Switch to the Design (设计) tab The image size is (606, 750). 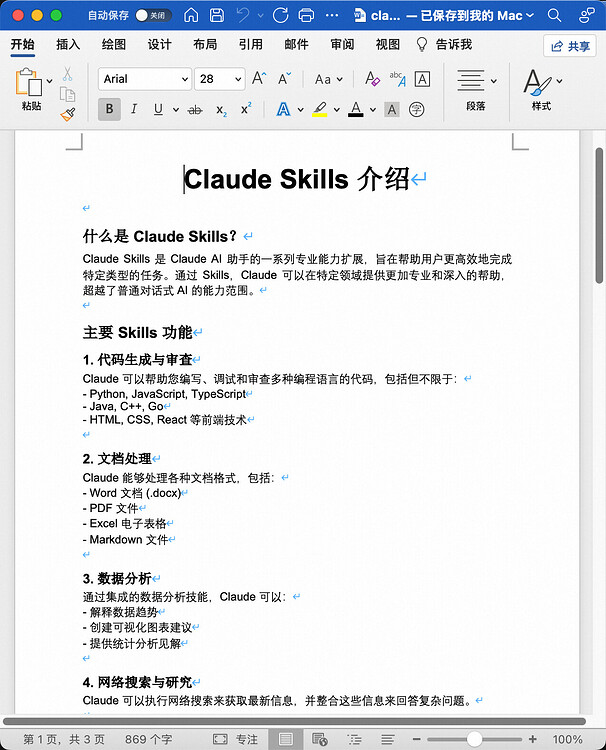tap(159, 44)
